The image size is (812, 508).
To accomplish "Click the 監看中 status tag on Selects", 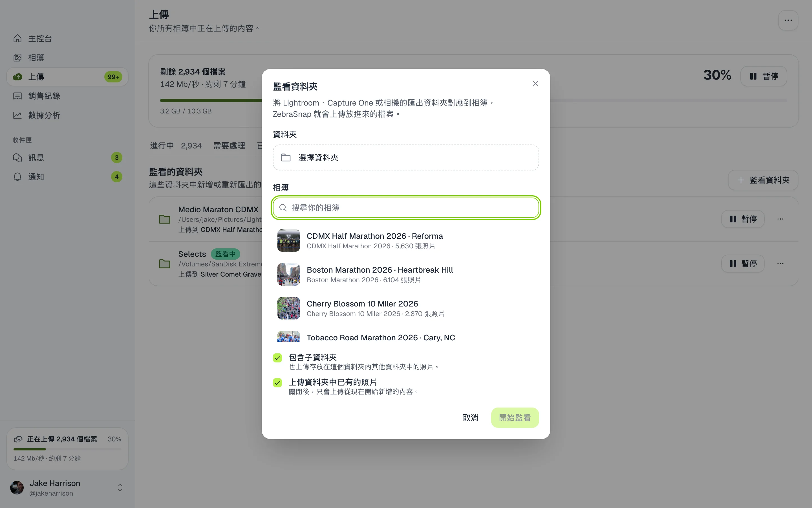I will click(x=225, y=254).
